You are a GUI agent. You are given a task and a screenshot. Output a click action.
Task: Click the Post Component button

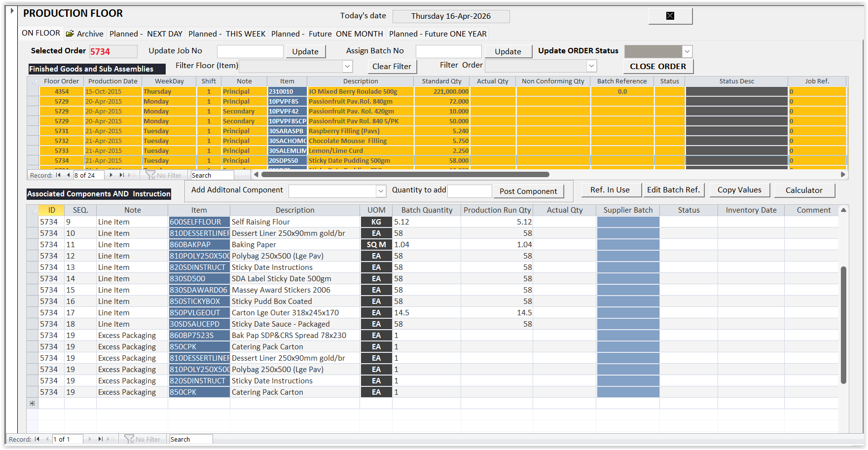[528, 191]
